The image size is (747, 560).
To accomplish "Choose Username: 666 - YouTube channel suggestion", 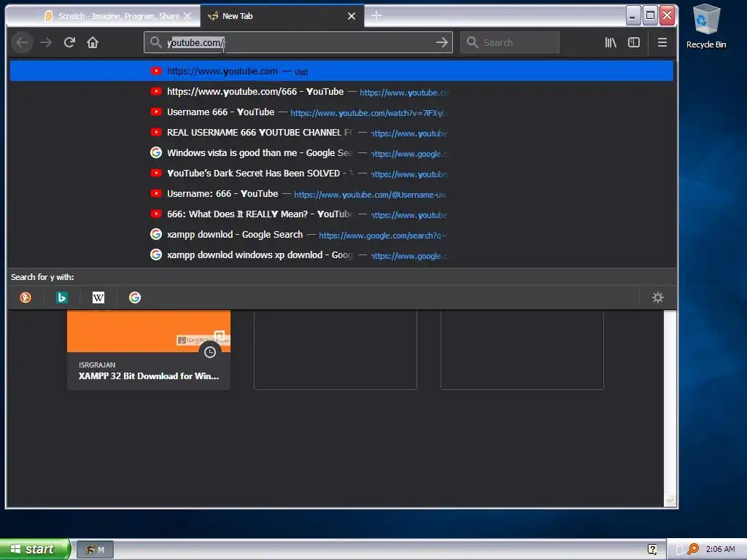I will coord(341,194).
